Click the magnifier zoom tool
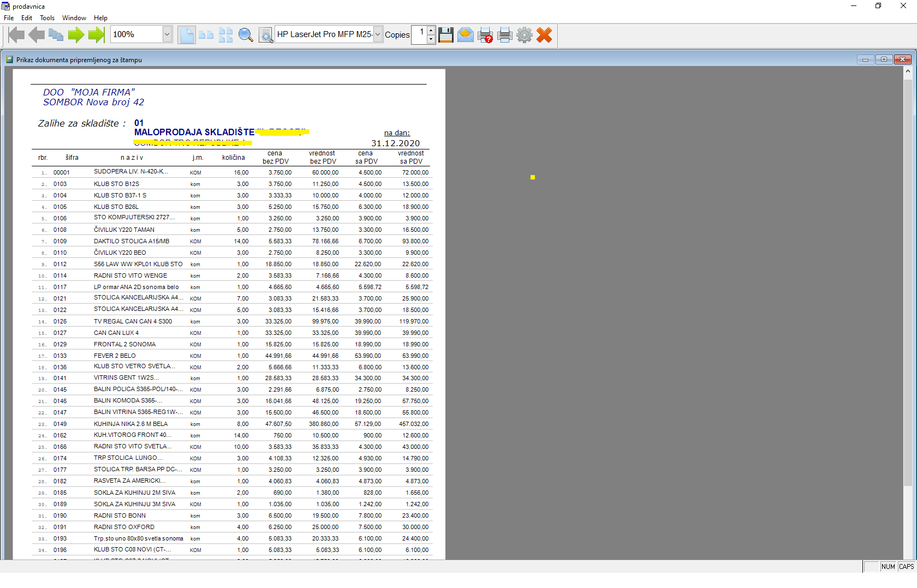Viewport: 917px width, 588px height. point(246,35)
